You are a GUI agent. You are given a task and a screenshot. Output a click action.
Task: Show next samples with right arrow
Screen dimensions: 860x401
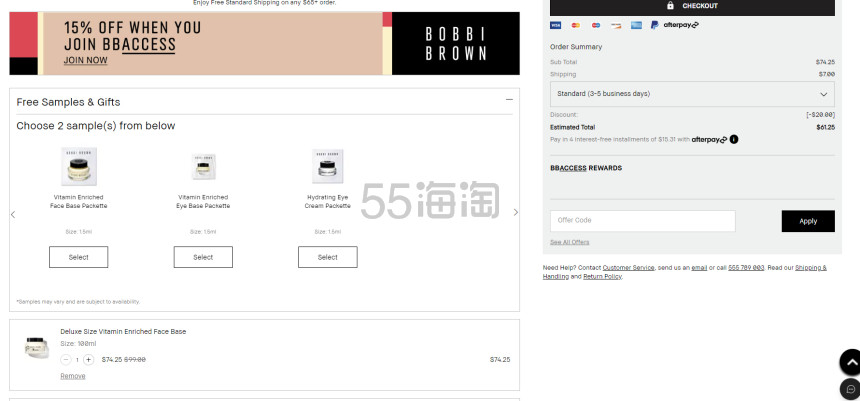(516, 212)
